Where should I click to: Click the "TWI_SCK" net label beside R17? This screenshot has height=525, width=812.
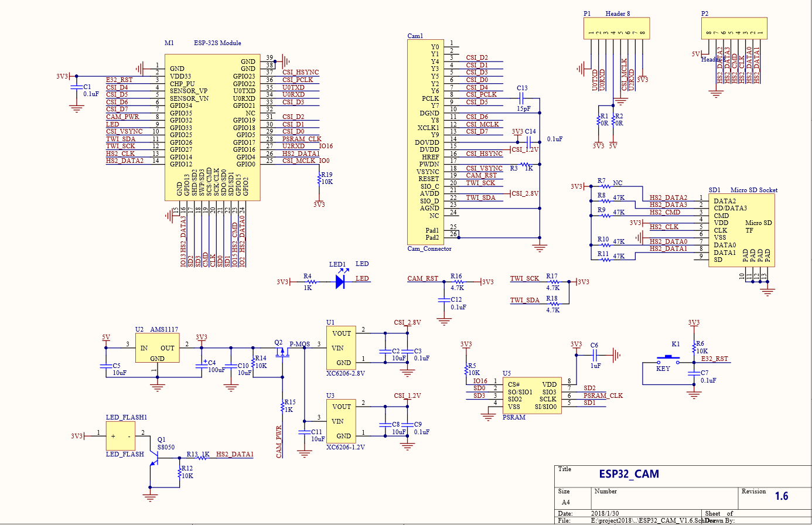(524, 278)
